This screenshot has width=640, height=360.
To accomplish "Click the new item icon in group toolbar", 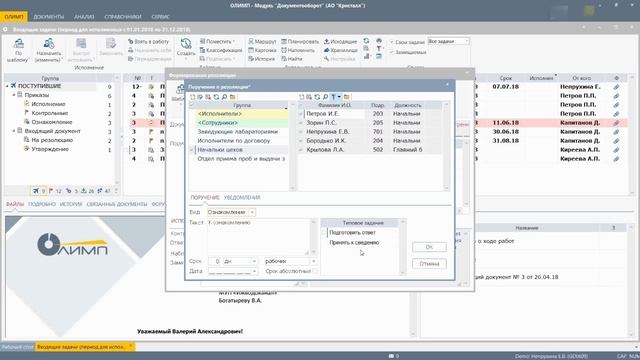I will pyautogui.click(x=193, y=97).
